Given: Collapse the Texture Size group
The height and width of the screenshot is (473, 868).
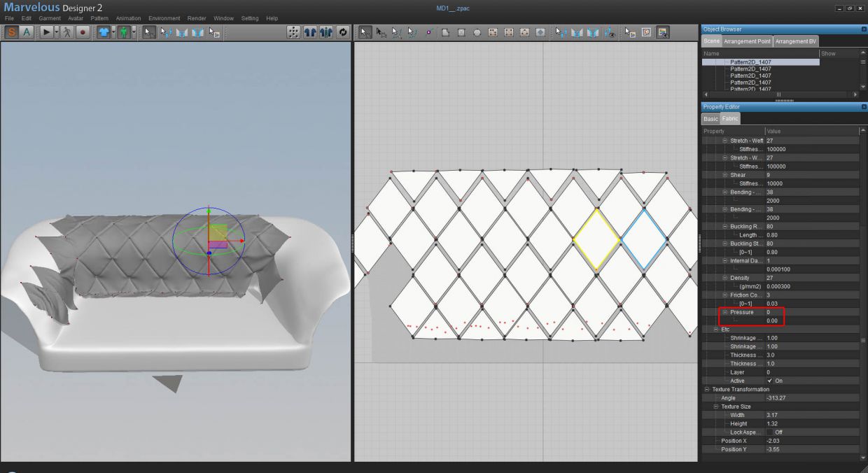Looking at the screenshot, I should (x=716, y=407).
